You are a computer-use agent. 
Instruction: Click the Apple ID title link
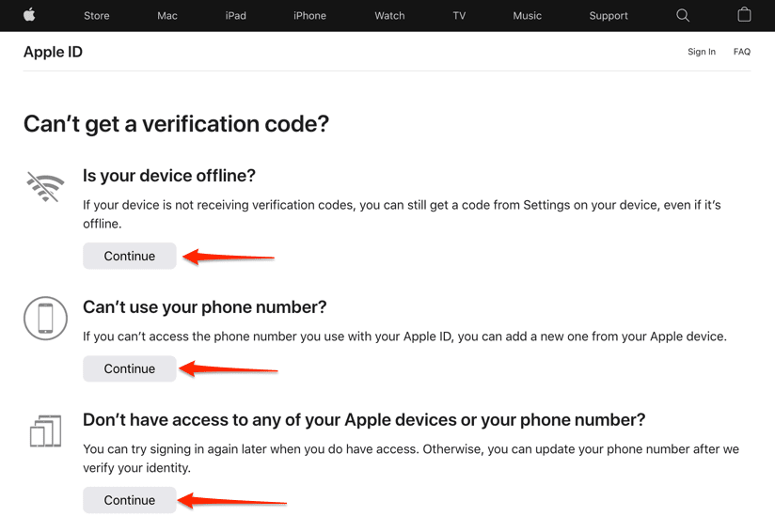point(53,52)
